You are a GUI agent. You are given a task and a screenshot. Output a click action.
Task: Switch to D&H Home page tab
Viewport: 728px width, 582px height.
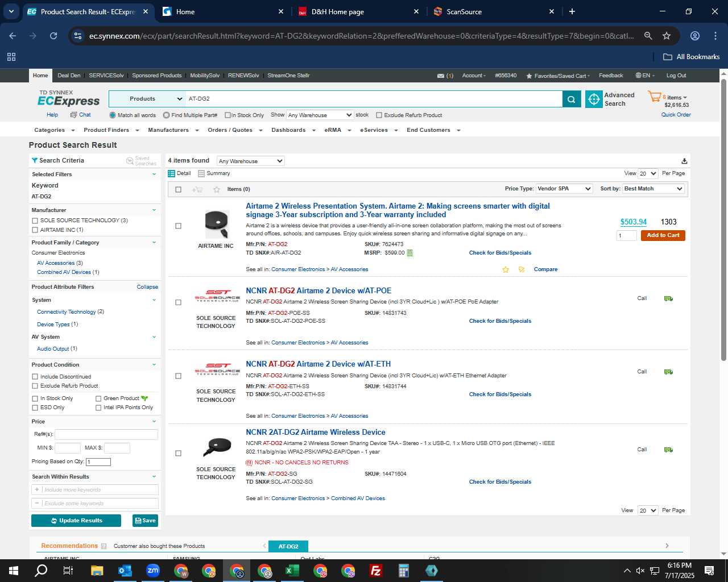pos(358,11)
